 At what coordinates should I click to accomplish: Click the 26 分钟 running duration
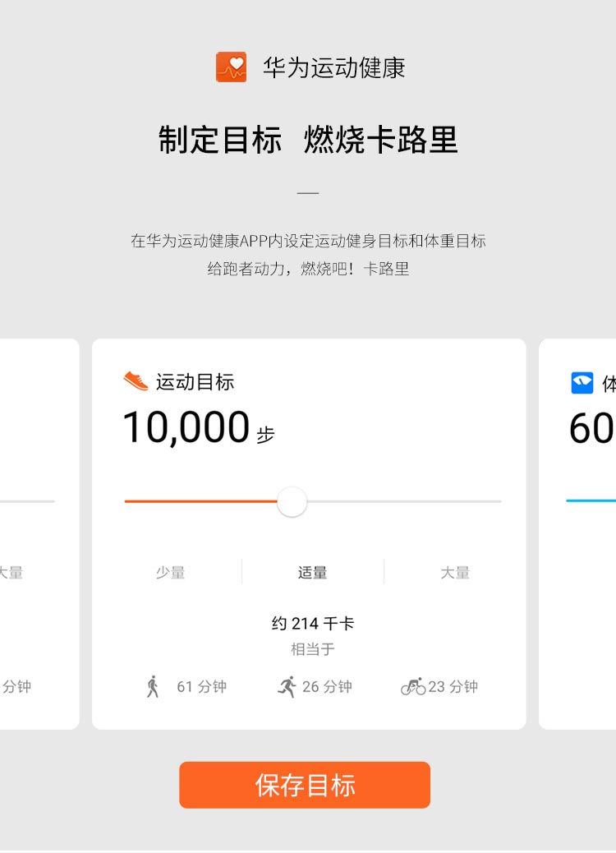(327, 687)
